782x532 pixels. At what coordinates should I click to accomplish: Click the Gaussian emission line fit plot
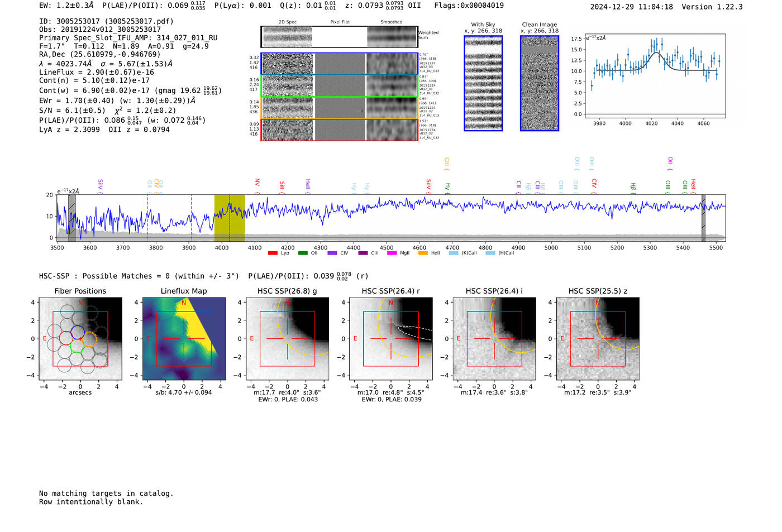(655, 76)
